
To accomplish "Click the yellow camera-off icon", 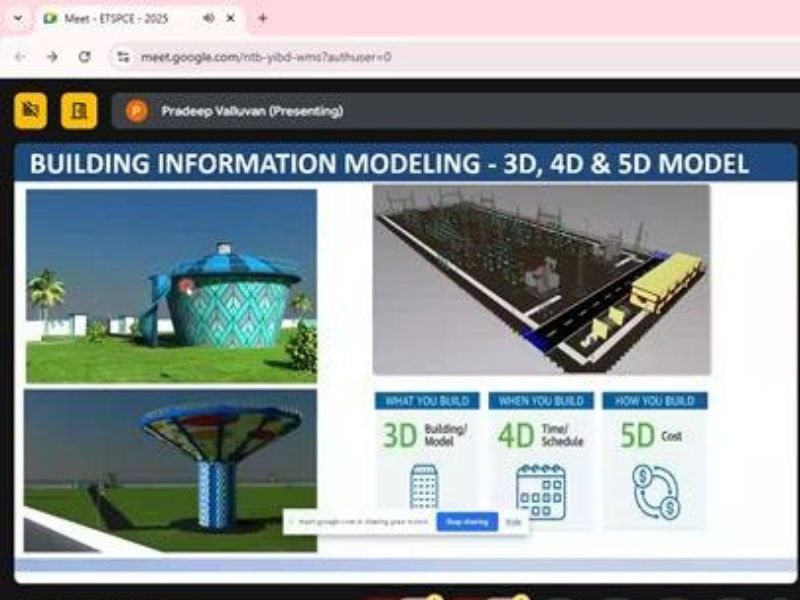I will 31,111.
